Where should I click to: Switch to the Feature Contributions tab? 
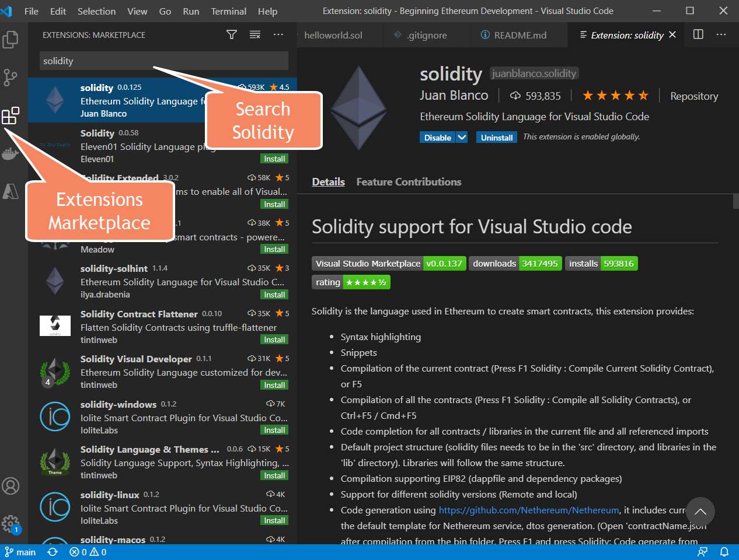click(x=409, y=181)
